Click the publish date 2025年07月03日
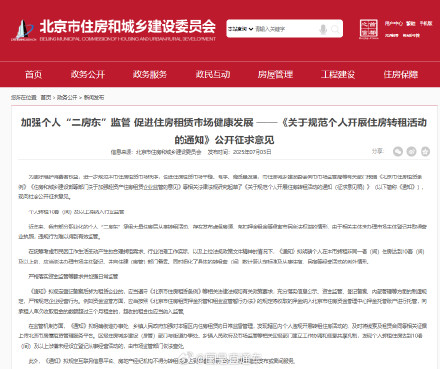The image size is (440, 369). (x=252, y=152)
